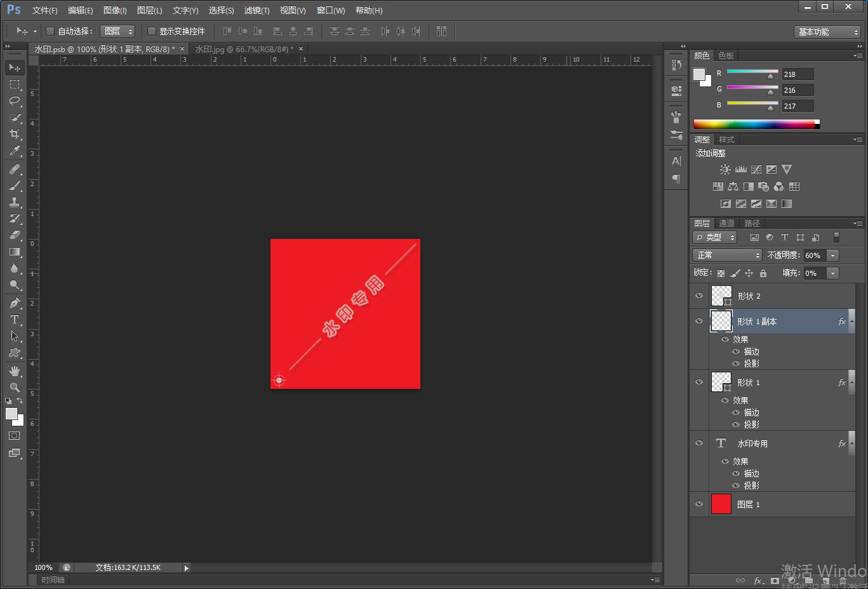The height and width of the screenshot is (589, 868).
Task: Switch to the 色板 tab
Action: click(726, 55)
